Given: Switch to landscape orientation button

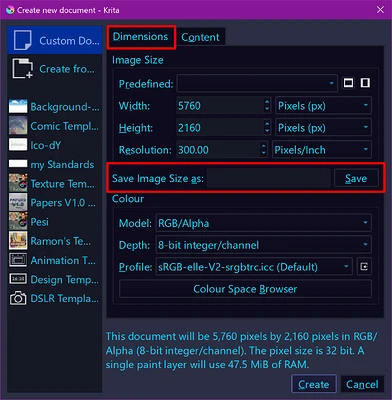Looking at the screenshot, I should coord(348,83).
